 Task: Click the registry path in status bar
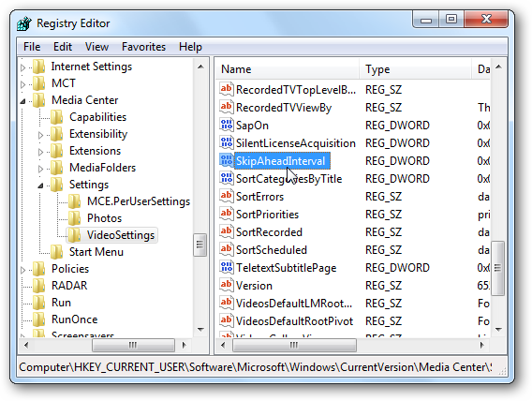click(x=255, y=367)
